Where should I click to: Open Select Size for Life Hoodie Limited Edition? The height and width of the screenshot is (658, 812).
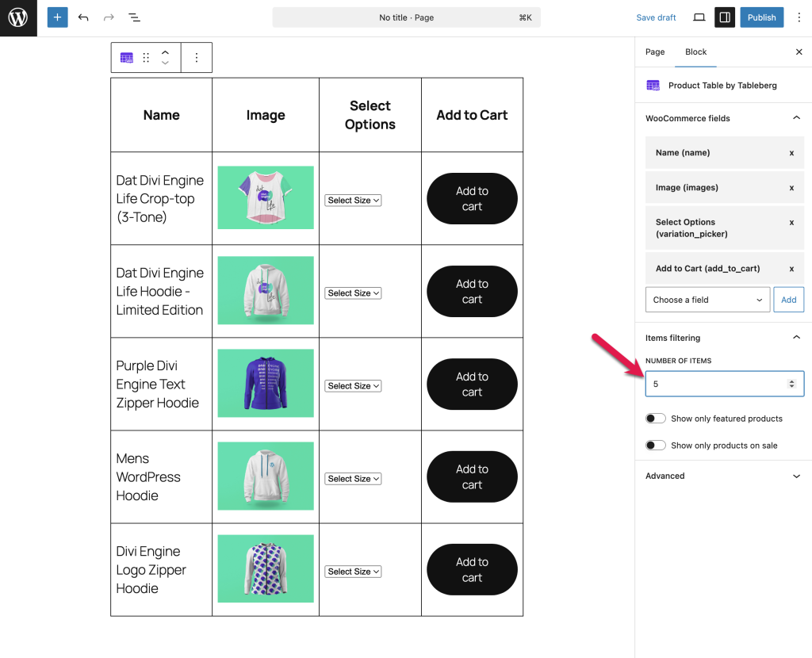click(x=353, y=293)
